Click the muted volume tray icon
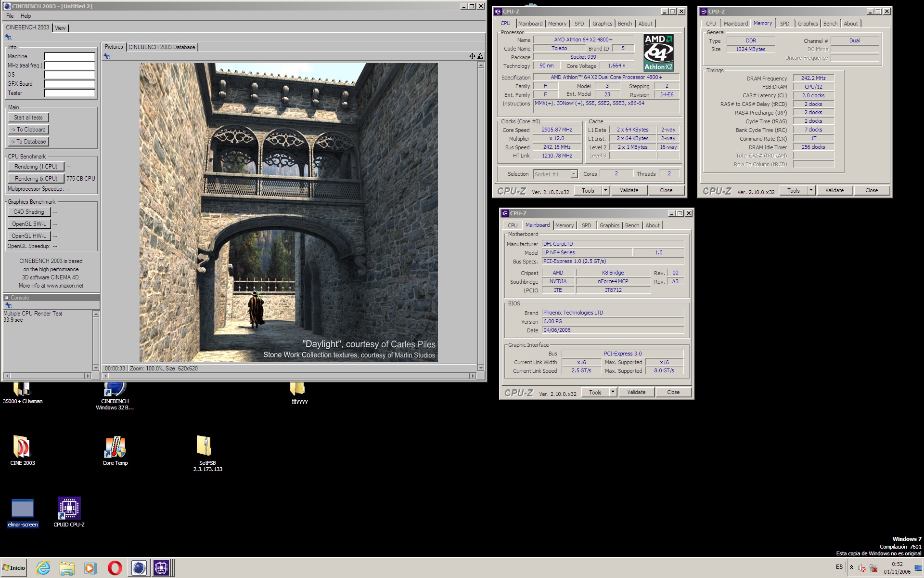924x578 pixels. coord(862,568)
